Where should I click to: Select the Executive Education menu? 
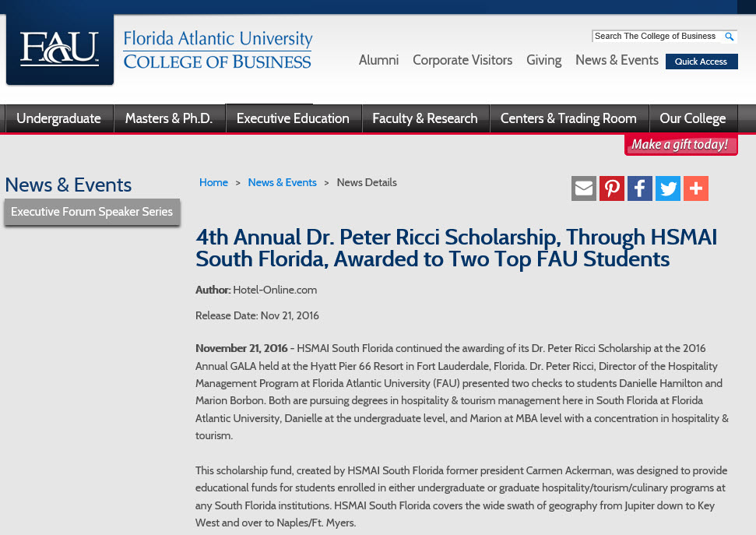pos(294,118)
